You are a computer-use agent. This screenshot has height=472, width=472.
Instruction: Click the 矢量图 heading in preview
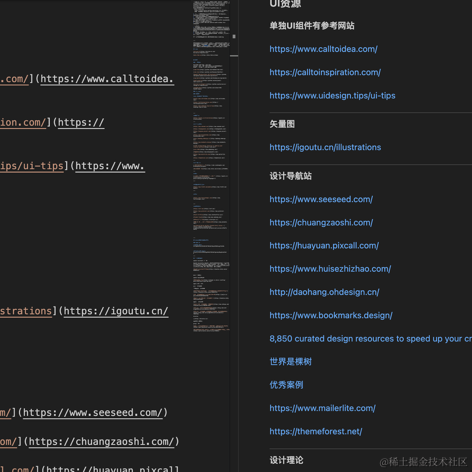[282, 124]
